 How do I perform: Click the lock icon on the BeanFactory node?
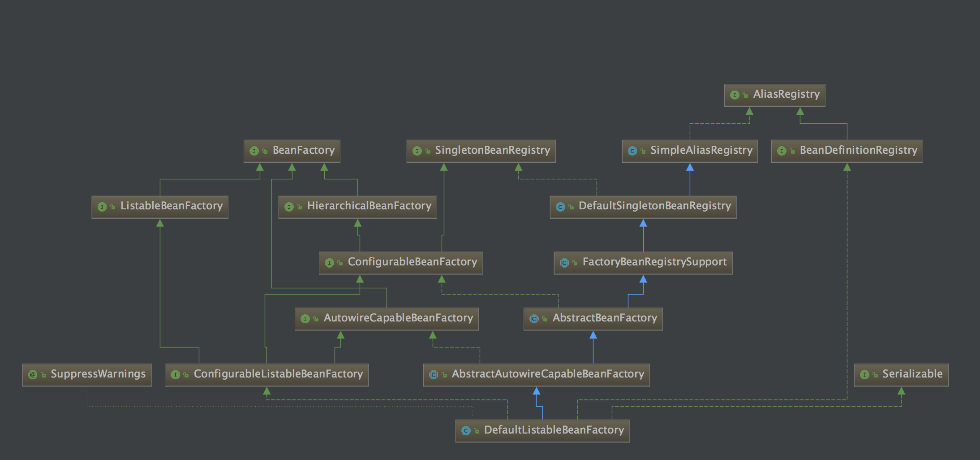click(x=265, y=151)
